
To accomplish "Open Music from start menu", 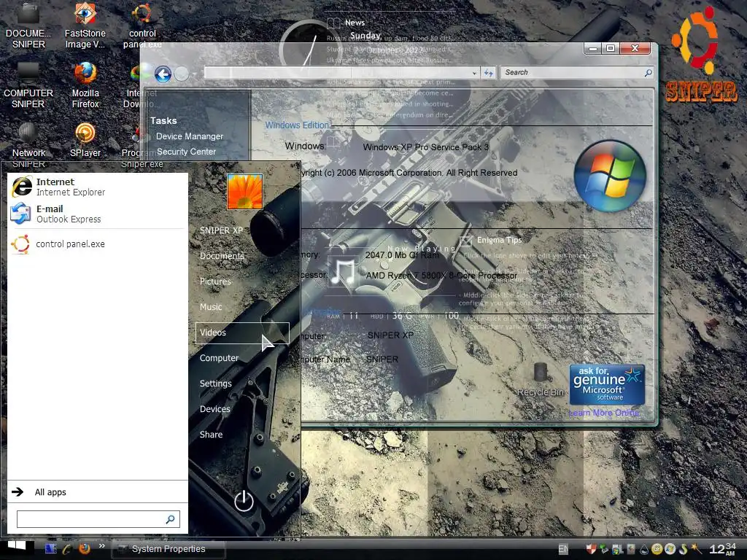I will point(211,307).
